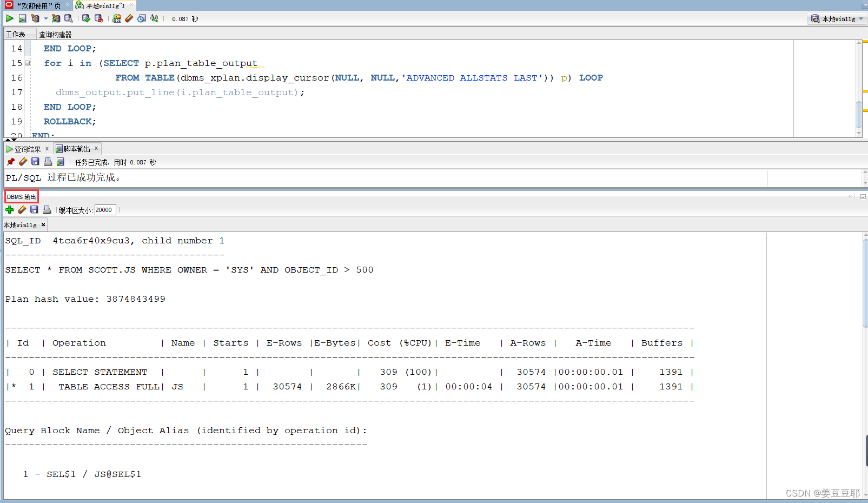868x503 pixels.
Task: Add a new DBMS output tab (green plus)
Action: (9, 209)
